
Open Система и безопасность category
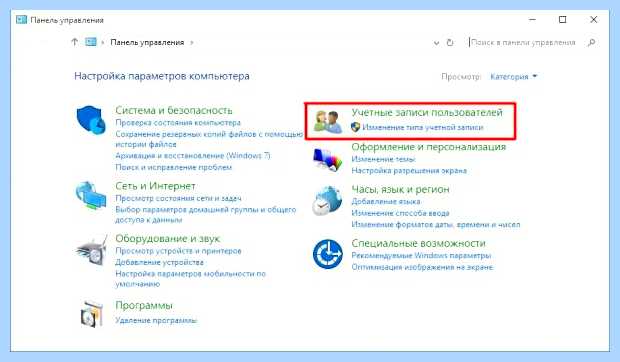174,110
